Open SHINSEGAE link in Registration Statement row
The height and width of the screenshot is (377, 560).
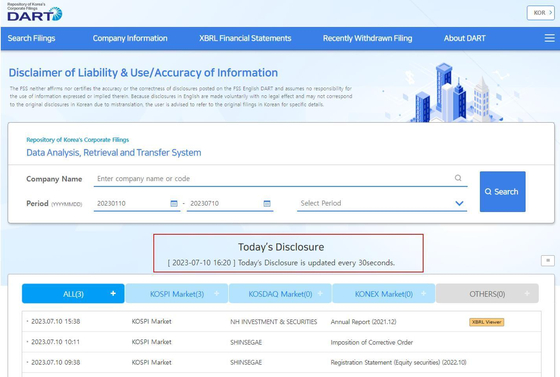[246, 362]
